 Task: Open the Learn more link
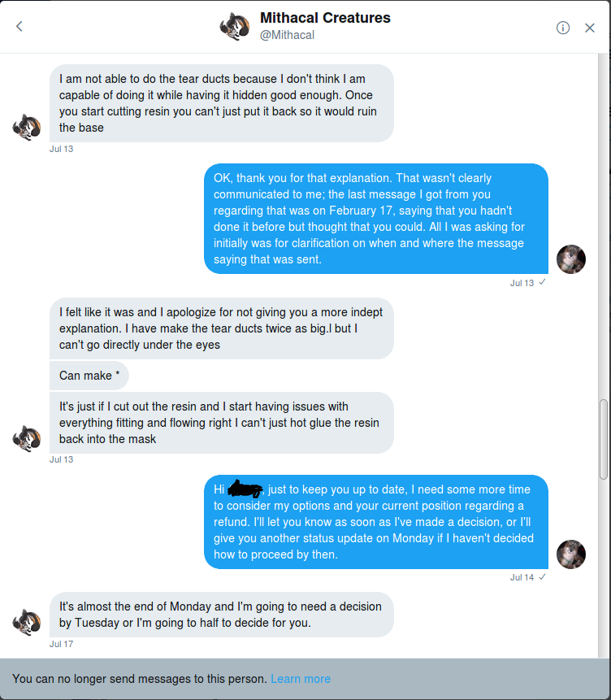click(x=301, y=679)
